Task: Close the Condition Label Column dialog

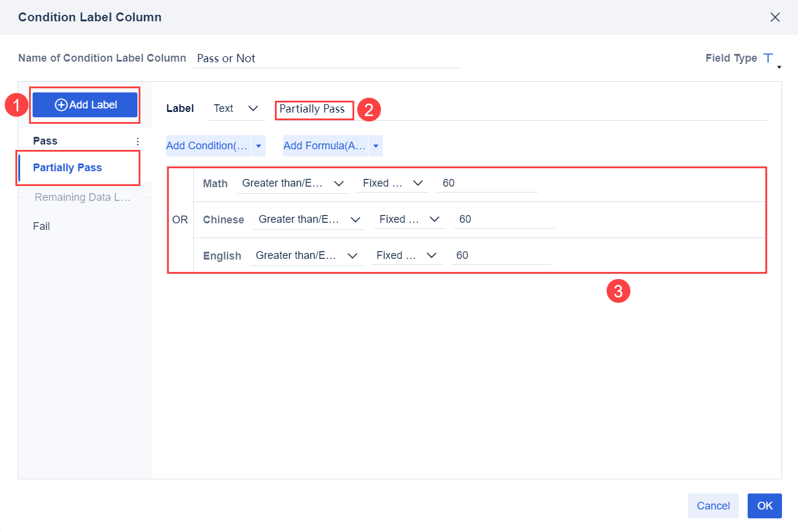Action: (x=775, y=17)
